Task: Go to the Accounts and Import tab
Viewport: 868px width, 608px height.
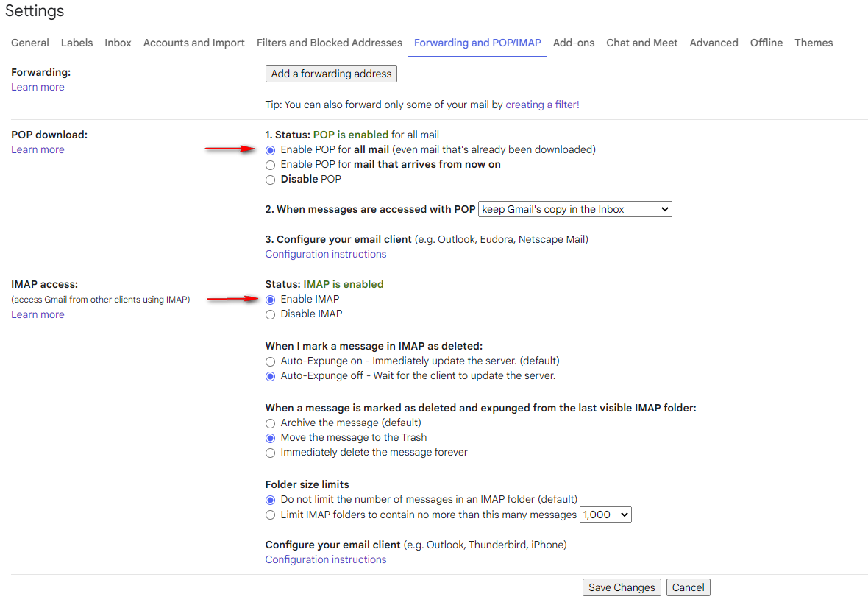Action: coord(193,43)
